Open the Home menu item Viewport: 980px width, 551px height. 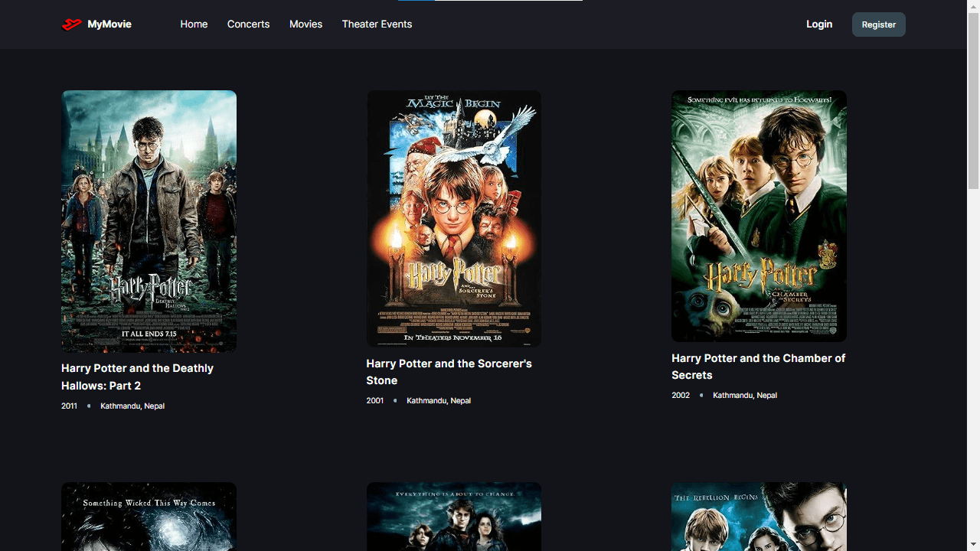tap(194, 24)
